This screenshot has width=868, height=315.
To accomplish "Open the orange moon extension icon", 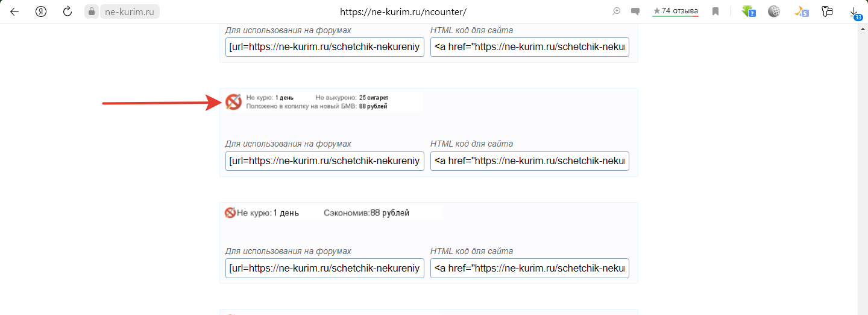I will click(x=800, y=11).
